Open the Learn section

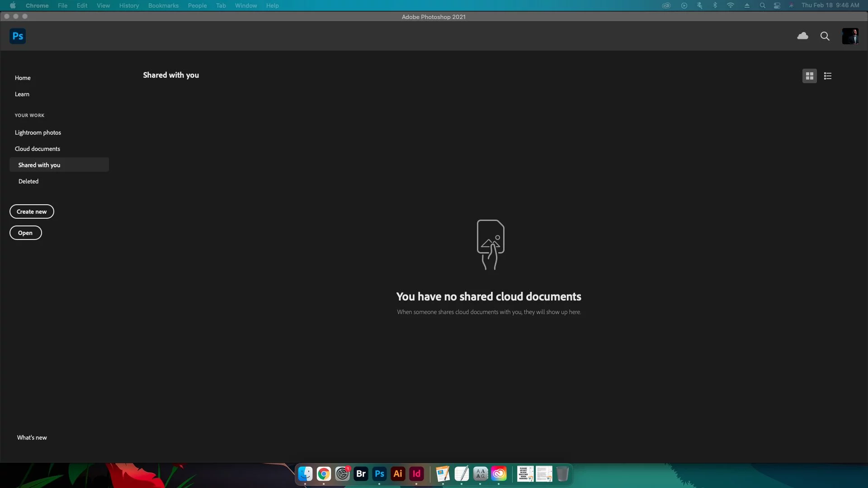22,94
